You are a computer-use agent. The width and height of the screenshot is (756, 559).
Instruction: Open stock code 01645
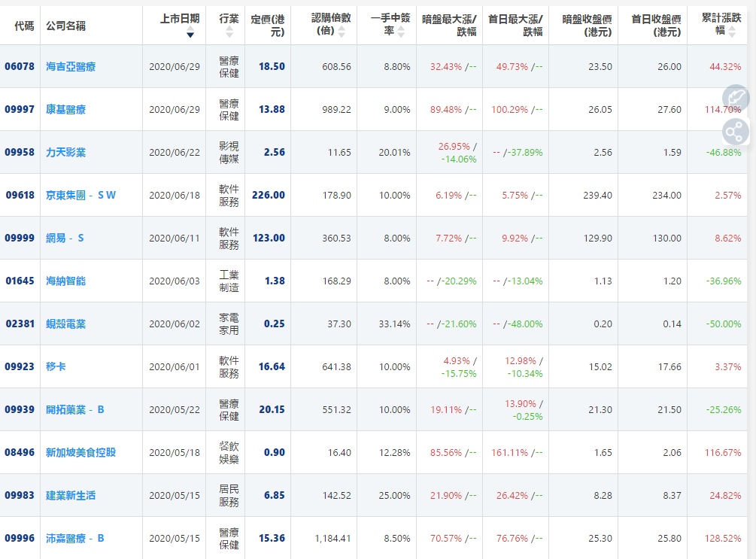[x=20, y=281]
